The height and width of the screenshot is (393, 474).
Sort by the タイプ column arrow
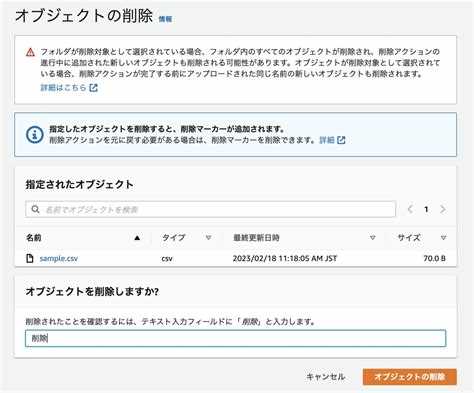coord(208,238)
